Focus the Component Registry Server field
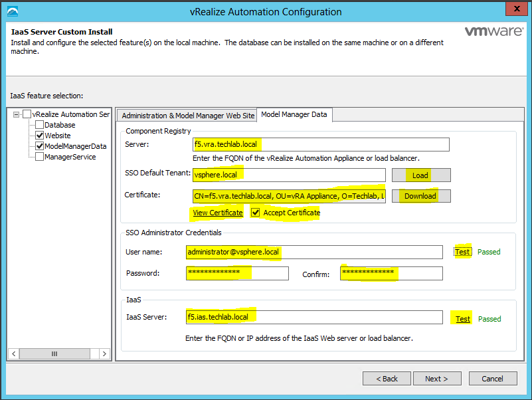 point(321,145)
